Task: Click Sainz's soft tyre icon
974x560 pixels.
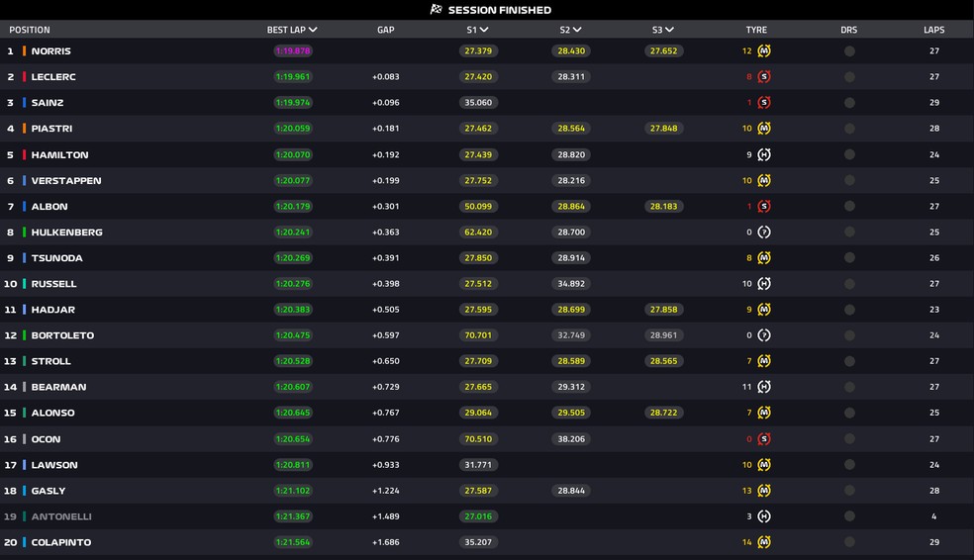Action: [764, 103]
